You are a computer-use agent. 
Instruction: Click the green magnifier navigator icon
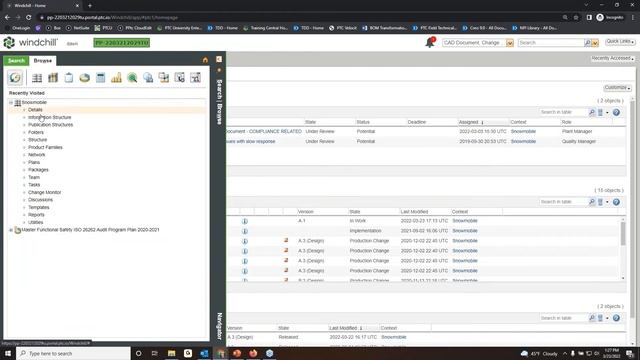pyautogui.click(x=132, y=78)
